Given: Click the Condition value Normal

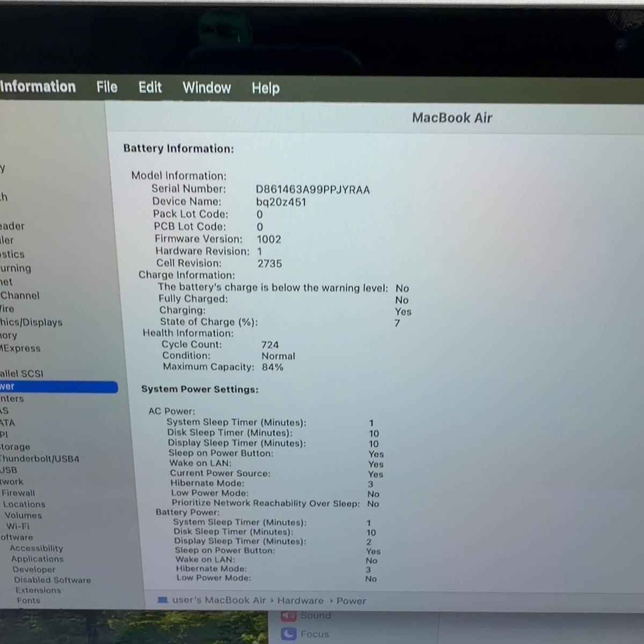Looking at the screenshot, I should pyautogui.click(x=279, y=356).
